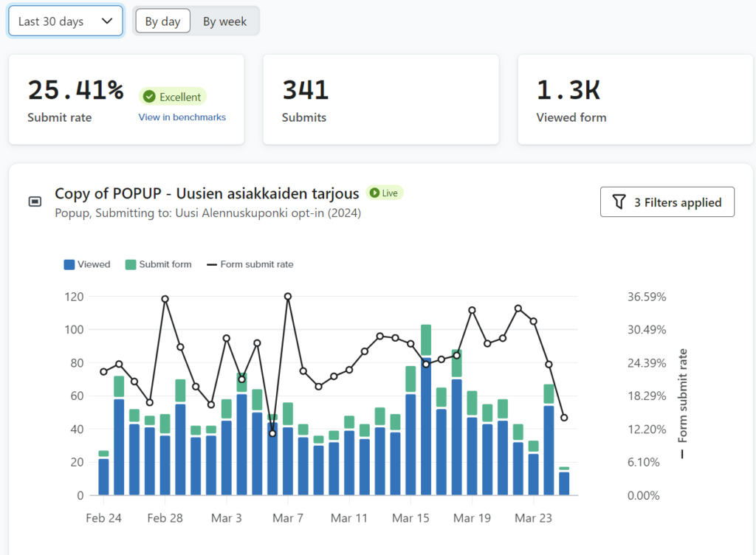
Task: Click the Mar 23 x-axis label
Action: 533,518
